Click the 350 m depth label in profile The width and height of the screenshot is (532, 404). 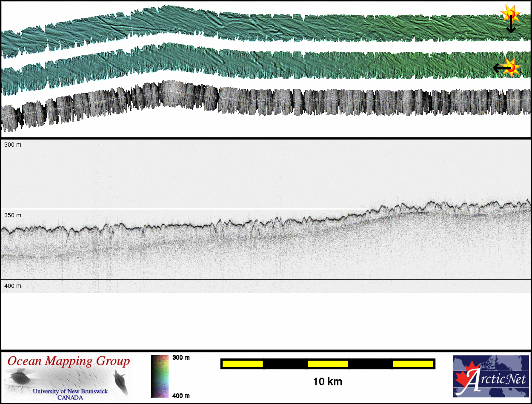13,215
